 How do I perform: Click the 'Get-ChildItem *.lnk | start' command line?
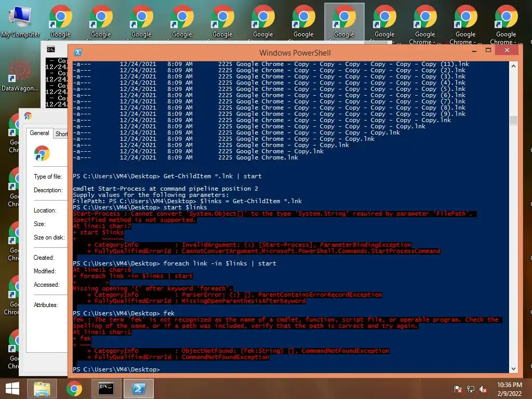point(167,176)
